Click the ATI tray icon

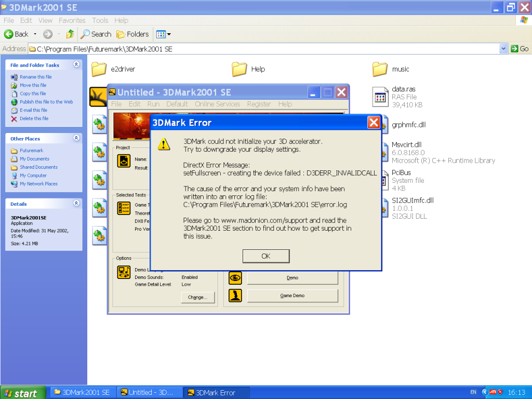click(x=493, y=392)
